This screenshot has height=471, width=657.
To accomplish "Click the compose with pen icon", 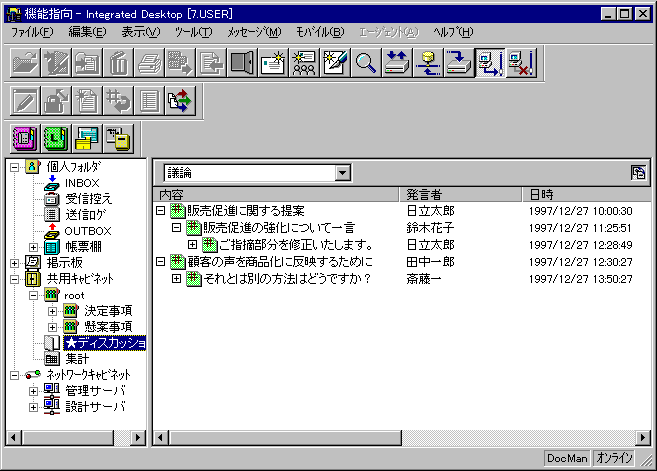I will 335,63.
